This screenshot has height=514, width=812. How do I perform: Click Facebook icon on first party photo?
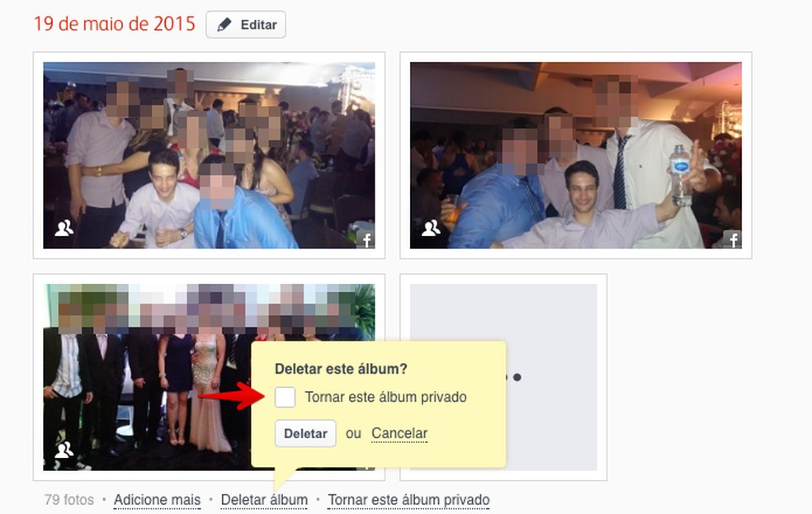366,239
